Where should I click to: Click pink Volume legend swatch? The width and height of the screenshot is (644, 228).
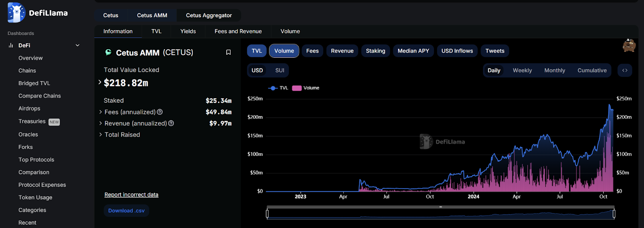pyautogui.click(x=297, y=88)
